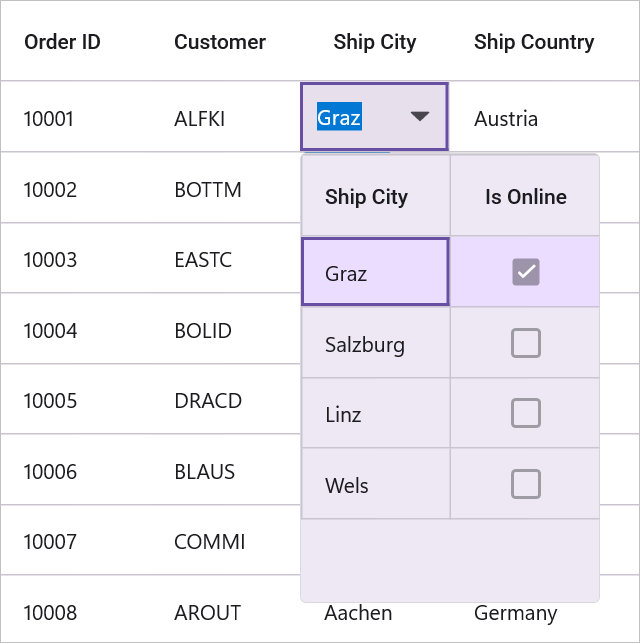Select Wels from the dropdown options
Screen dimensions: 640x643
(347, 486)
